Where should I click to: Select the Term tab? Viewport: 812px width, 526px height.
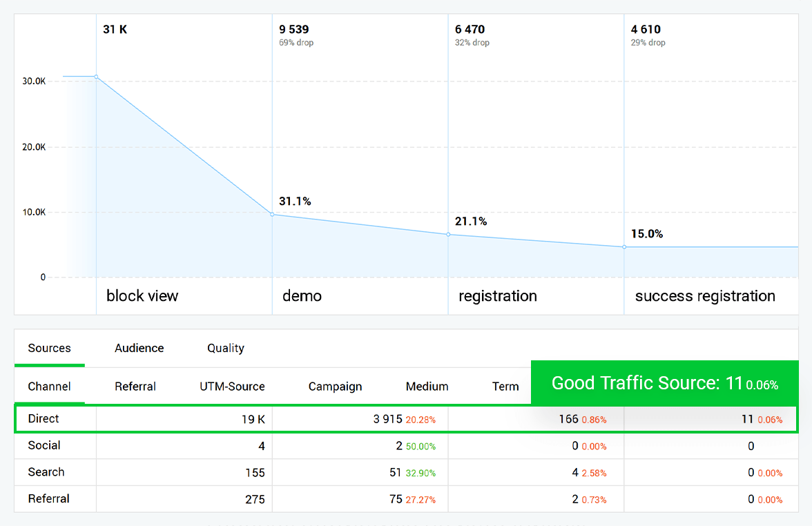[x=505, y=387]
